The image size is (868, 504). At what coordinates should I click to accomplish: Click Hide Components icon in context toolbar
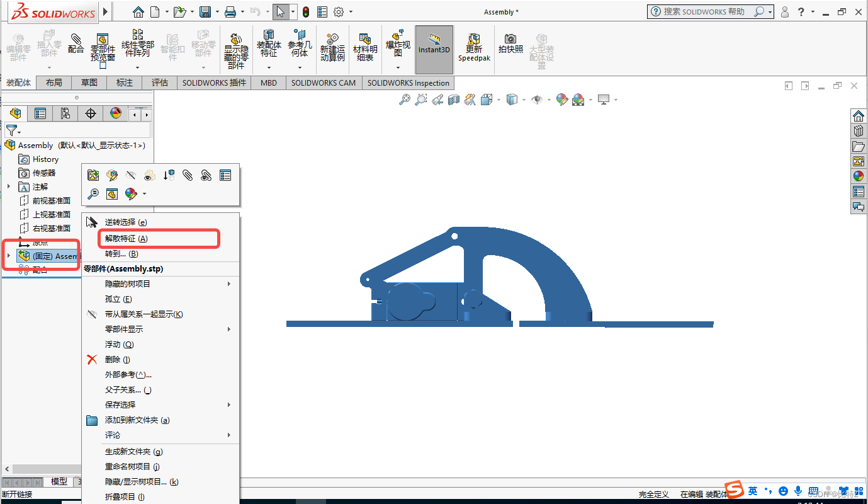click(131, 175)
